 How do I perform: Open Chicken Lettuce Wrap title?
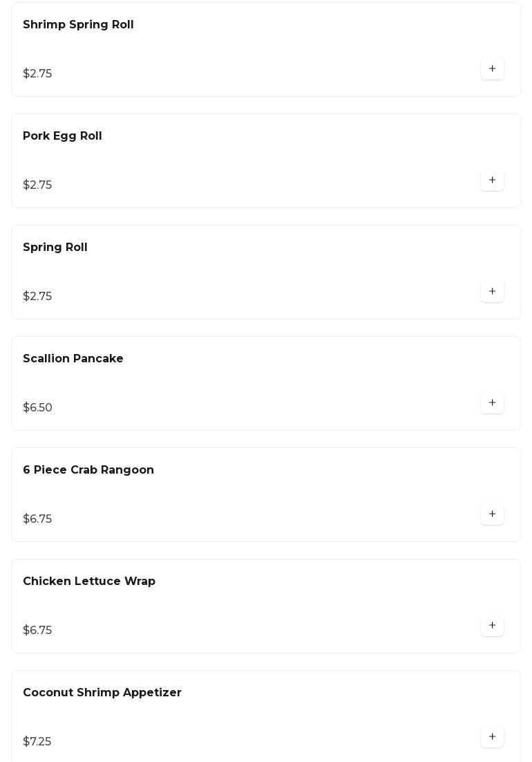89,582
